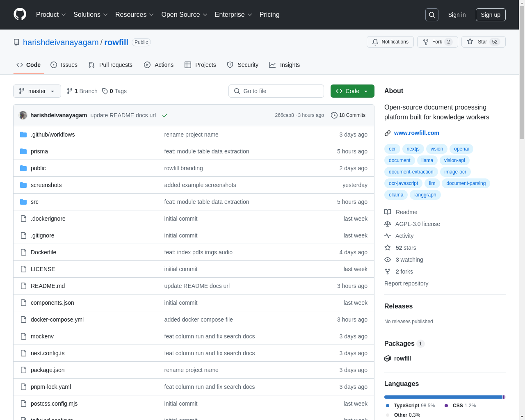Click the branch icon next to 1 Branch
The width and height of the screenshot is (525, 420).
tap(70, 91)
